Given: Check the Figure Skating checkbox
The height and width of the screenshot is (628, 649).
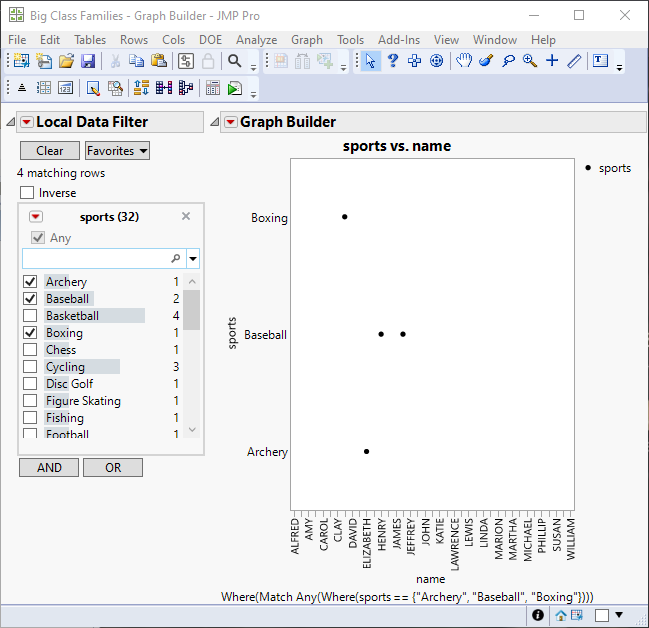Looking at the screenshot, I should 30,400.
